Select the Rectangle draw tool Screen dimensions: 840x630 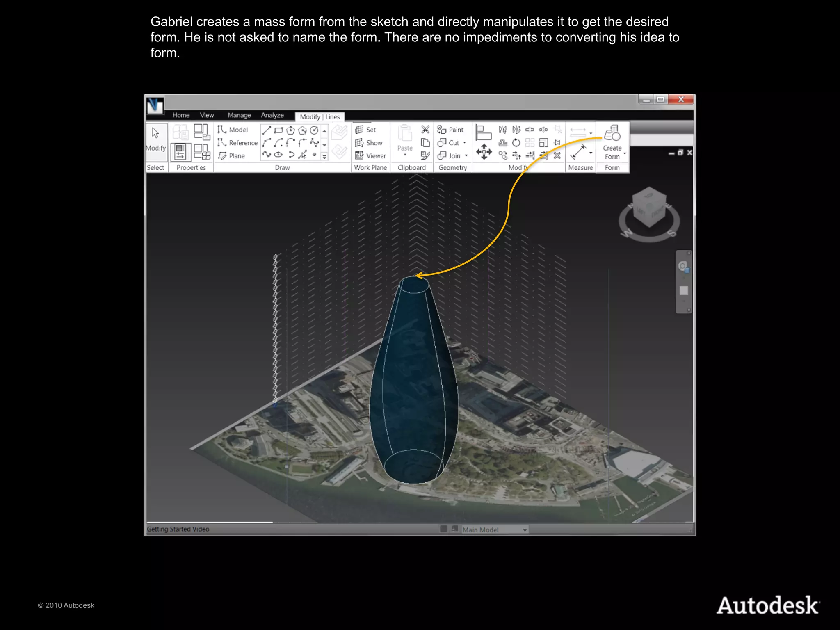278,130
